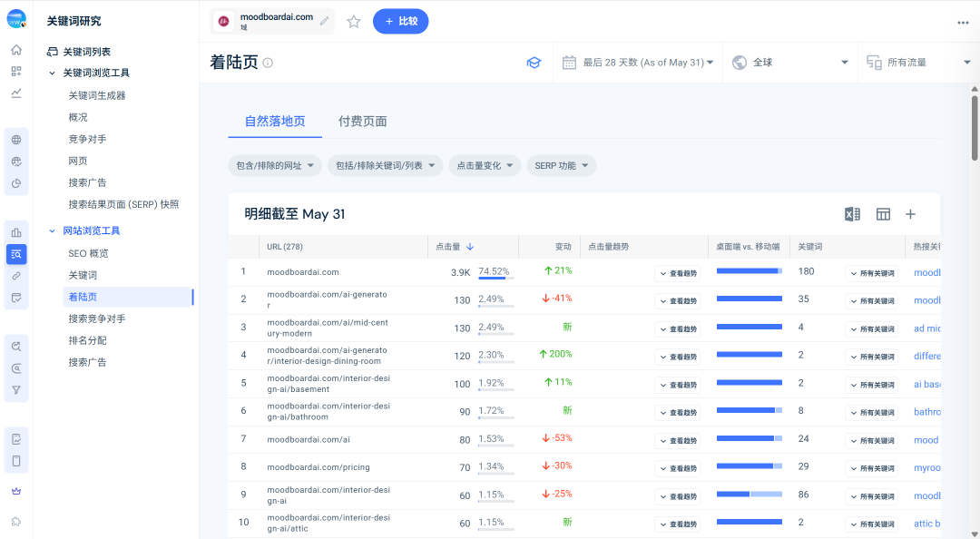The image size is (980, 539).
Task: Open the funnel filter icon in left rail
Action: coord(16,390)
